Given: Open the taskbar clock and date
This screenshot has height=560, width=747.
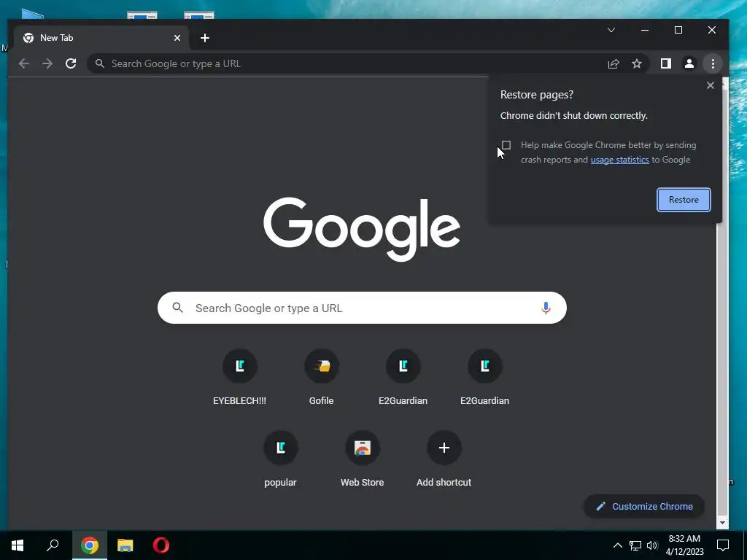Looking at the screenshot, I should point(684,545).
